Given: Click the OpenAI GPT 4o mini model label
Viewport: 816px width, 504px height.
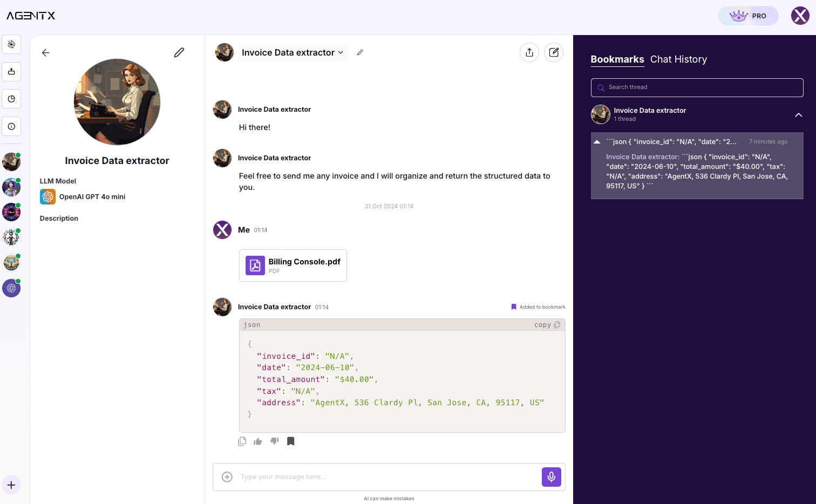Looking at the screenshot, I should pyautogui.click(x=92, y=197).
